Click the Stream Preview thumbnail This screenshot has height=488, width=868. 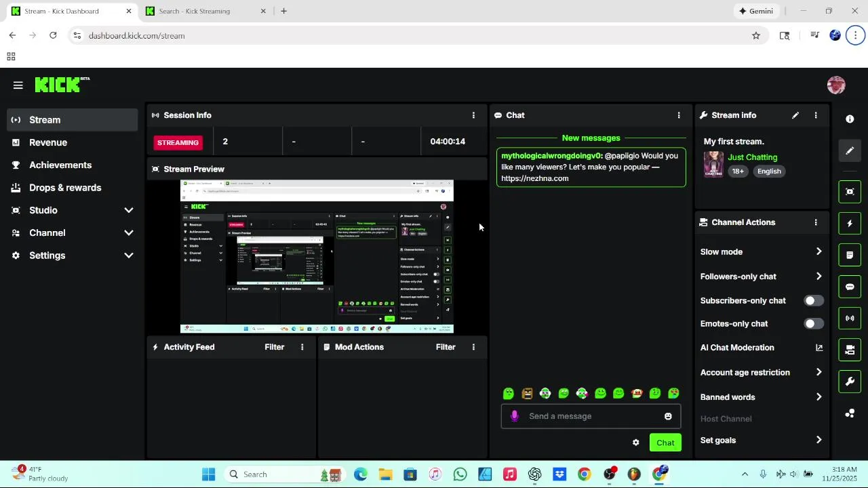tap(317, 257)
